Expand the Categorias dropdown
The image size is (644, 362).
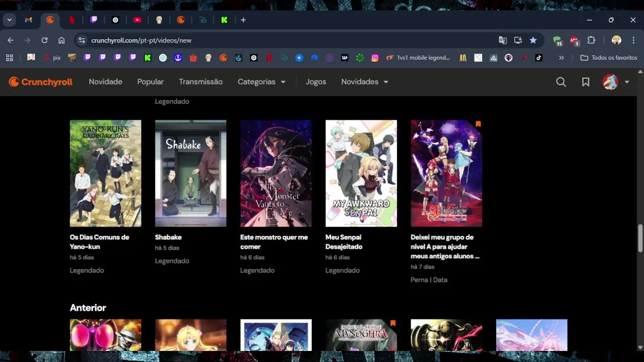point(262,82)
